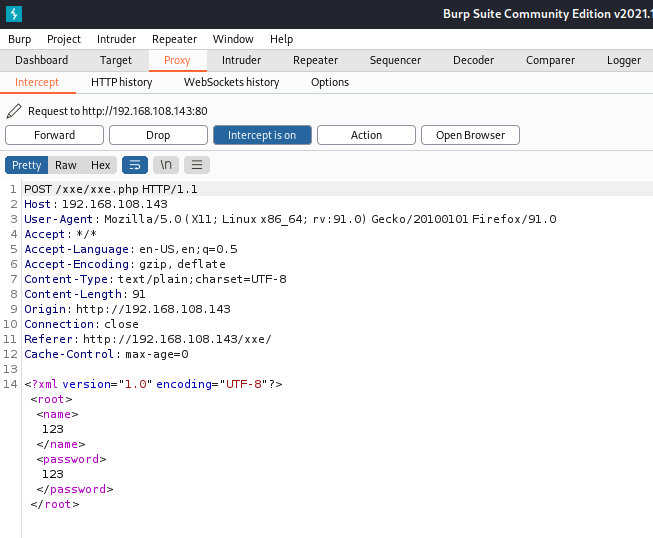Click the opening <password> tag
Image resolution: width=653 pixels, height=538 pixels.
[71, 459]
